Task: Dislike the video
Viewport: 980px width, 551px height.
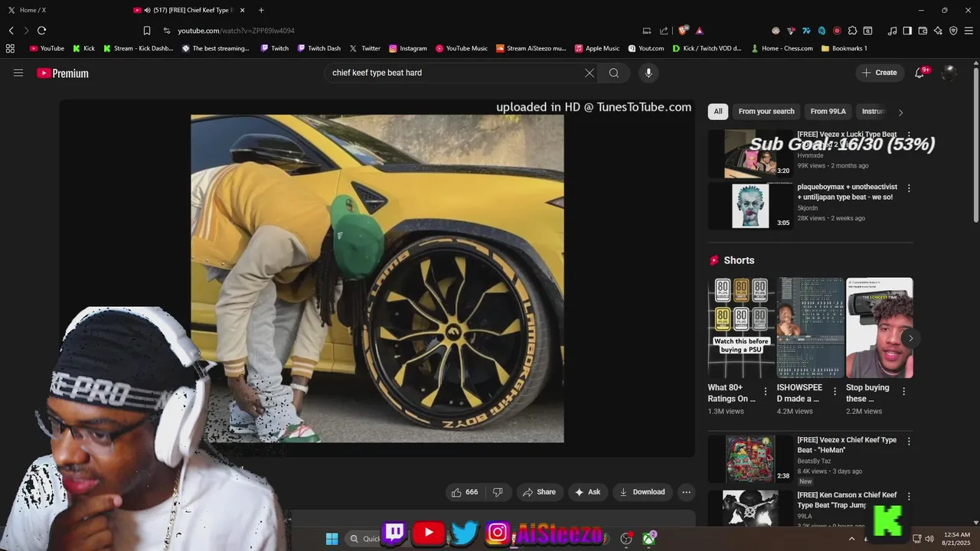Action: pos(498,492)
